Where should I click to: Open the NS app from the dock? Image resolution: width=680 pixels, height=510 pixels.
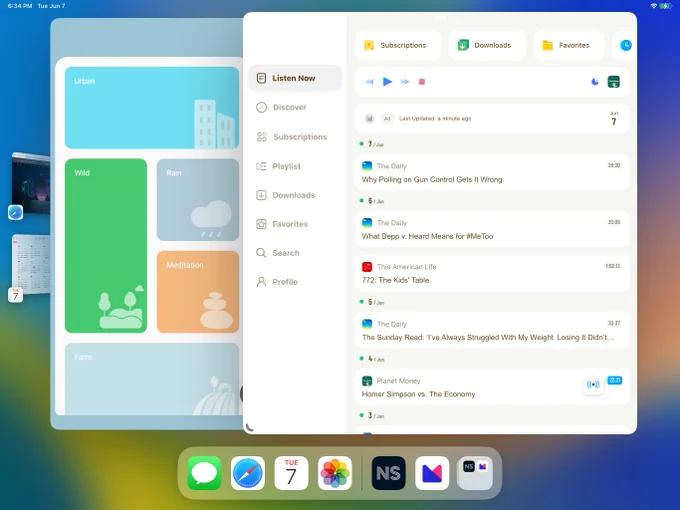[389, 473]
